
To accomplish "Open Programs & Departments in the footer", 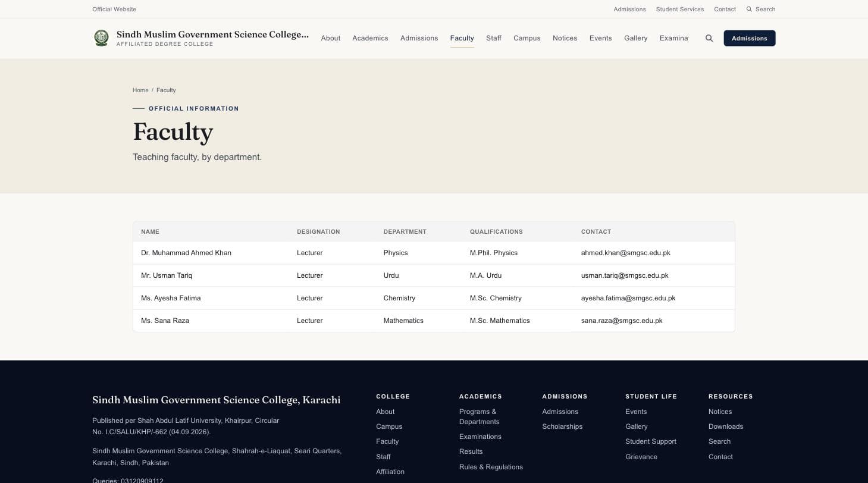I will [480, 416].
